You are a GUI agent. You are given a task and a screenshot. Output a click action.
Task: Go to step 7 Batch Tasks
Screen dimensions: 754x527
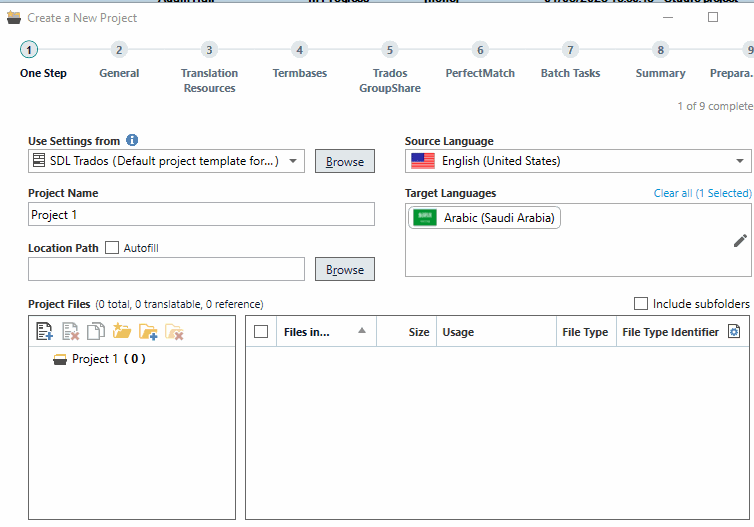tap(570, 50)
